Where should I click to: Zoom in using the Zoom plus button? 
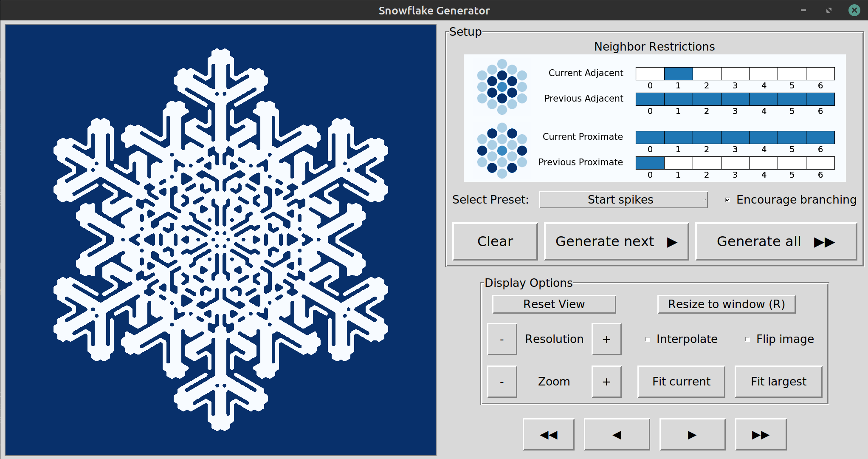[x=606, y=382]
